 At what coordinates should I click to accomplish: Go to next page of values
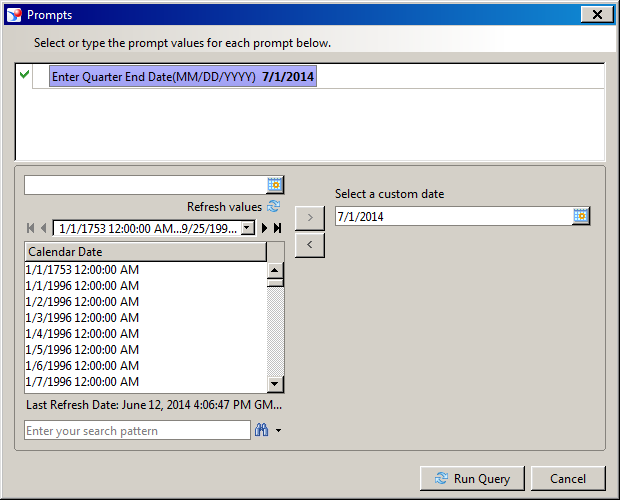tap(265, 228)
